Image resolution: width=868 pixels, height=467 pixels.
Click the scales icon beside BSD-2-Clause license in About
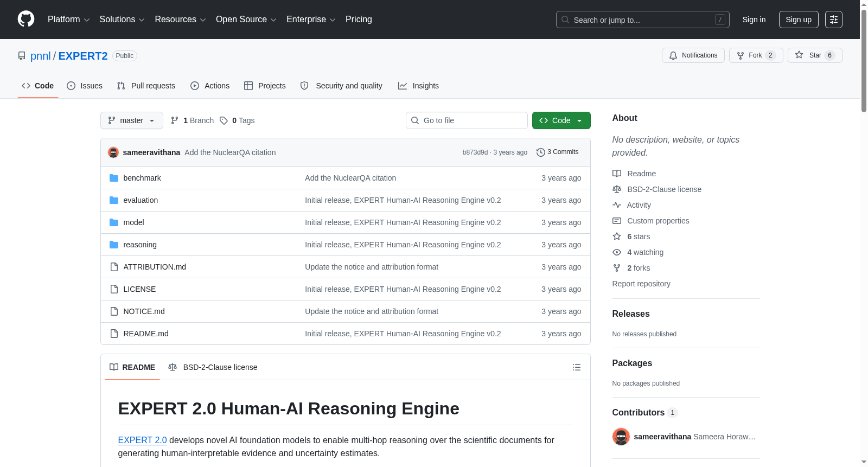(617, 189)
